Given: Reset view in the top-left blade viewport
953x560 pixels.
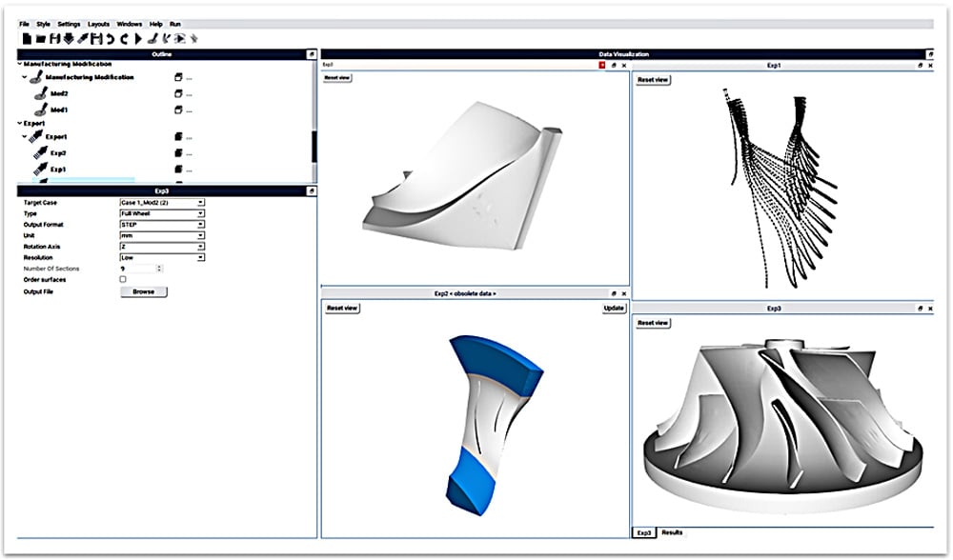Looking at the screenshot, I should tap(337, 78).
